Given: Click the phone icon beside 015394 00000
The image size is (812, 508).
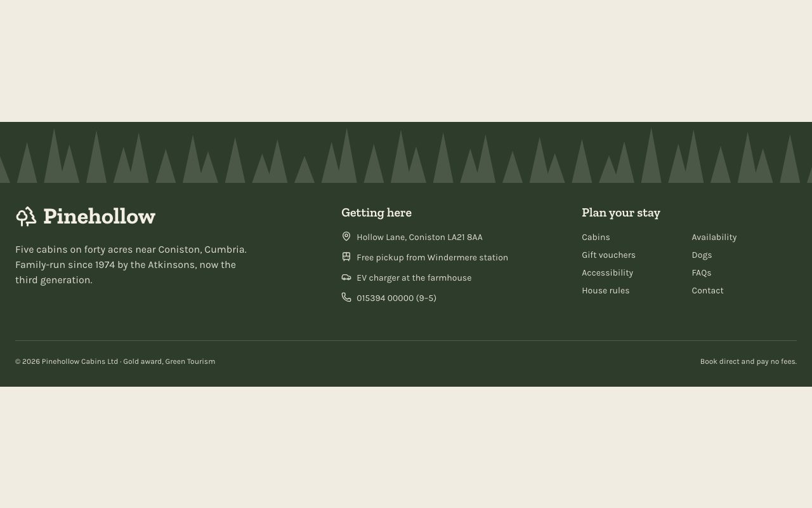Looking at the screenshot, I should coord(346,297).
